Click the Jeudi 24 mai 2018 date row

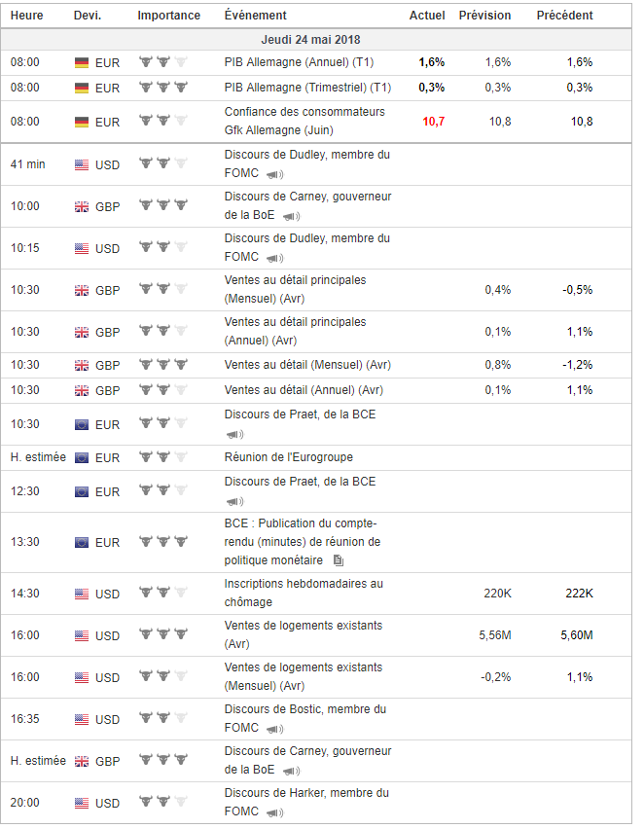tap(311, 39)
